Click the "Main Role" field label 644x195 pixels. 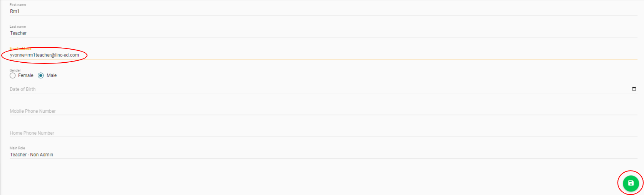(17, 148)
